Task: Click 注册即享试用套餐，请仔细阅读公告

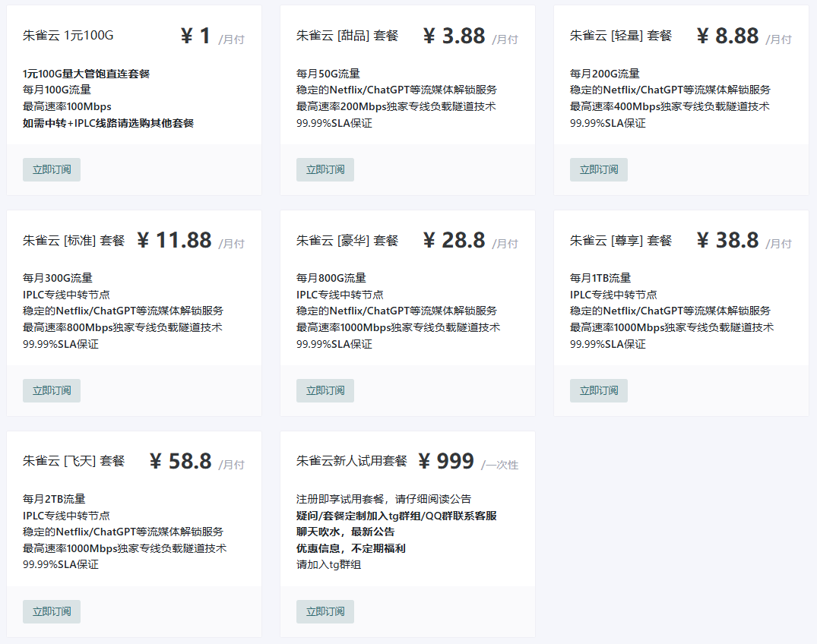Action: pos(384,499)
